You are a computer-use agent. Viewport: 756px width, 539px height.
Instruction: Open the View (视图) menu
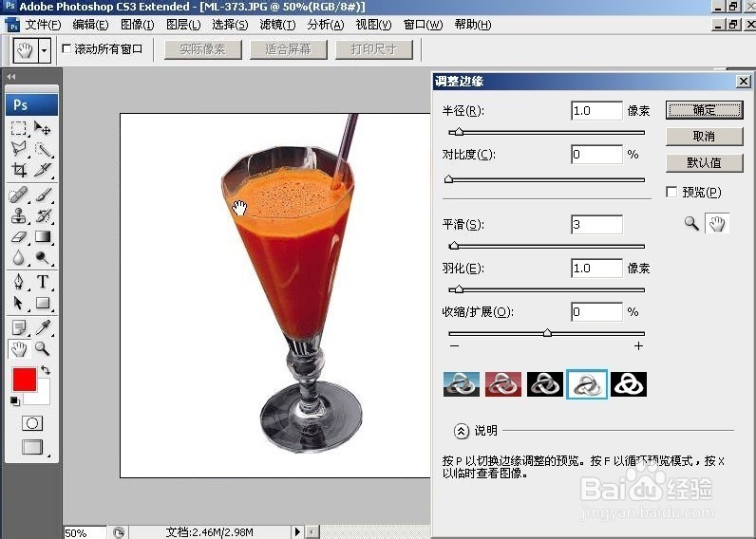[x=373, y=25]
